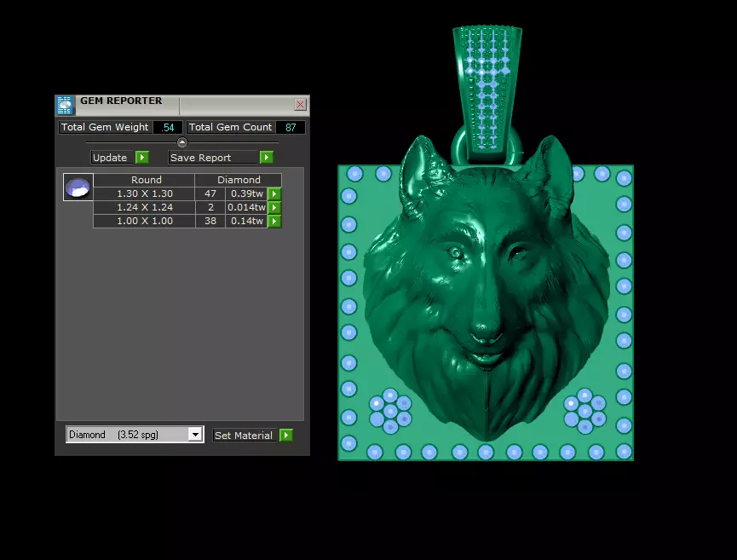Click the Total Gem Count label

pyautogui.click(x=230, y=127)
